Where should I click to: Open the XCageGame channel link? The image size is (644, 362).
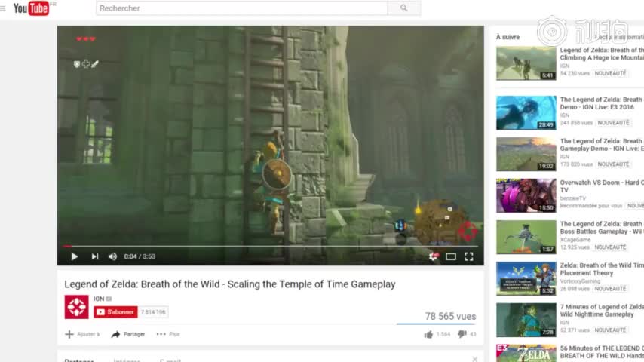(x=575, y=240)
